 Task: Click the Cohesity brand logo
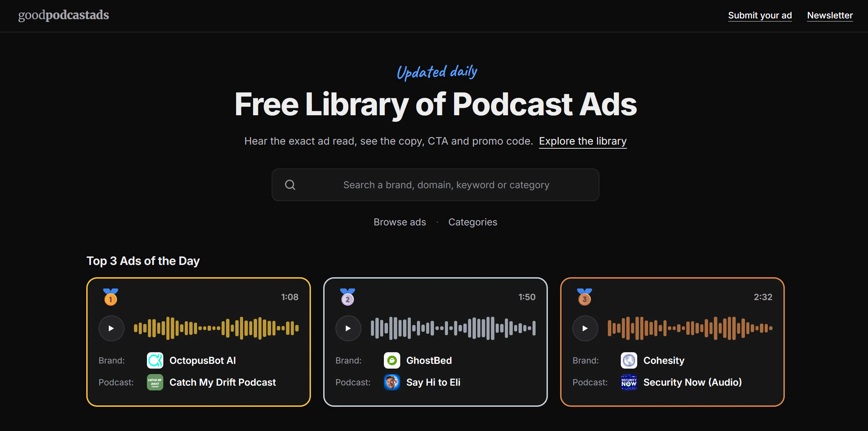(x=629, y=360)
